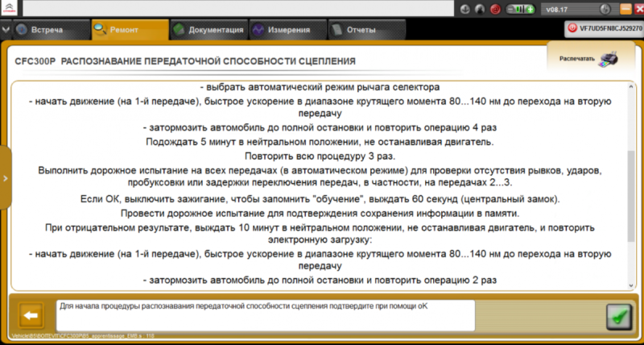Click line 'Если ОК, выключить зажигание'

coord(320,199)
